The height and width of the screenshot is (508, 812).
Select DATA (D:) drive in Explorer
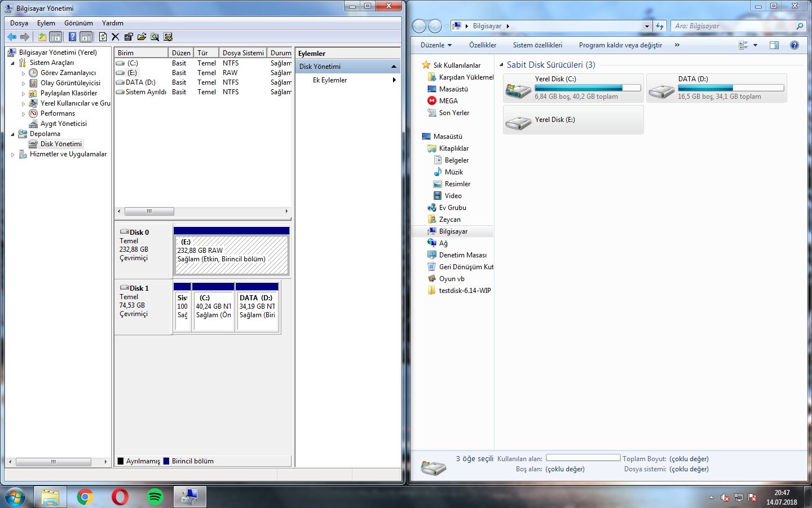coord(717,88)
